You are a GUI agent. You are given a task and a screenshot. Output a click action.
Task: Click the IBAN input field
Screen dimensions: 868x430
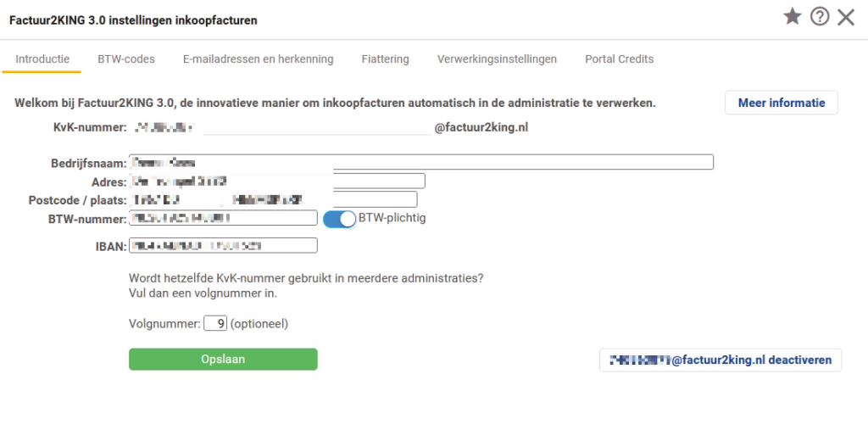coord(223,246)
